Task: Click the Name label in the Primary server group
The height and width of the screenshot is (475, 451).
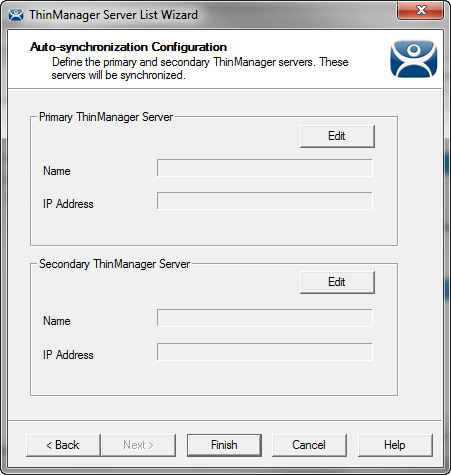Action: 57,171
